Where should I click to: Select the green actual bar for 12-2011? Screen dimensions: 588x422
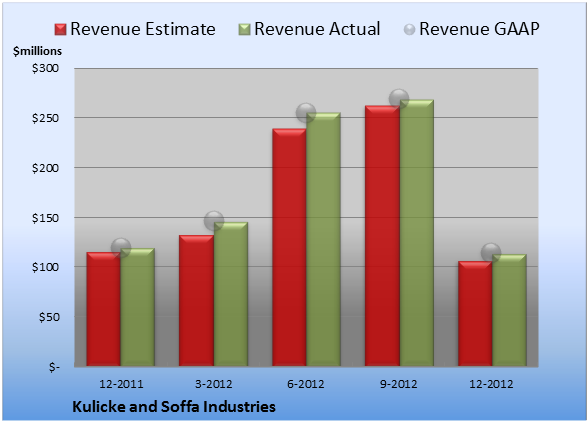coord(137,307)
